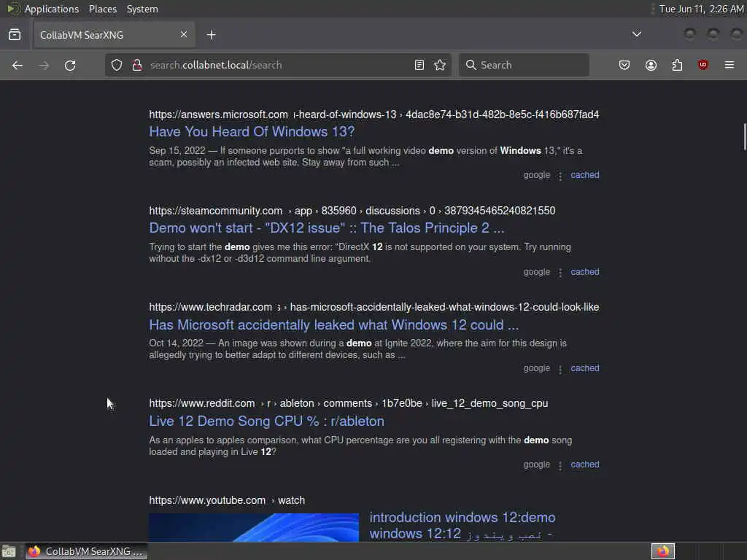Viewport: 747px width, 560px height.
Task: Click the desktop logo icon beside Applications
Action: pos(13,9)
